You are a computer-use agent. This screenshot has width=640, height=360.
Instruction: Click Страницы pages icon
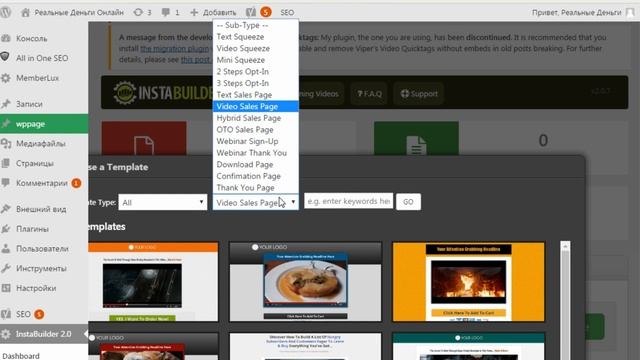click(x=6, y=163)
